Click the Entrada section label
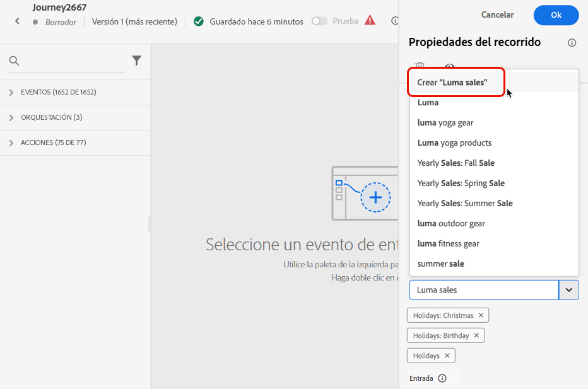Image resolution: width=588 pixels, height=389 pixels. pos(421,378)
